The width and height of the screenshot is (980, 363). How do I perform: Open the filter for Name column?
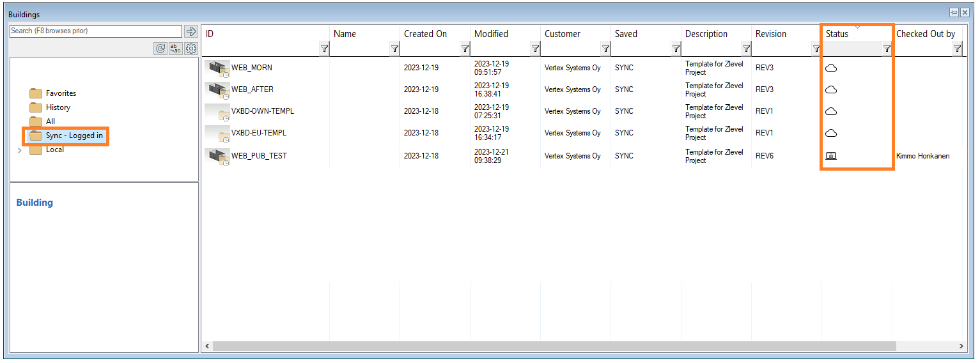tap(394, 49)
